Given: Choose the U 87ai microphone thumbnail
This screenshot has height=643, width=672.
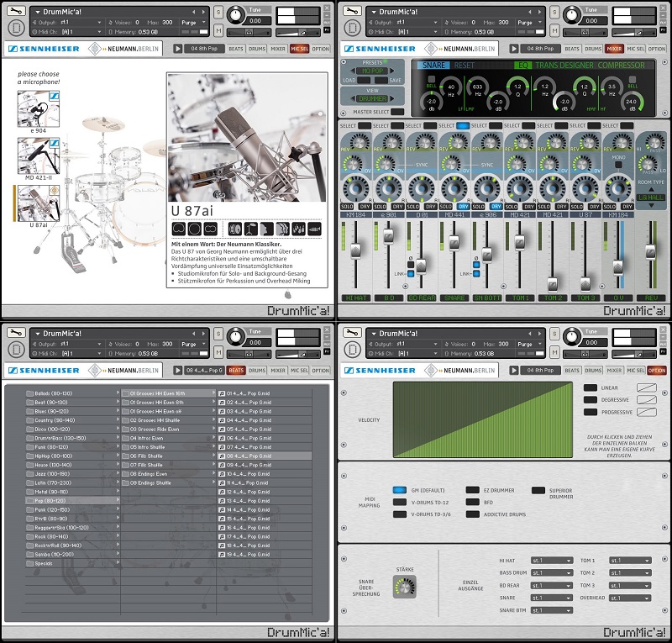Looking at the screenshot, I should pyautogui.click(x=38, y=203).
